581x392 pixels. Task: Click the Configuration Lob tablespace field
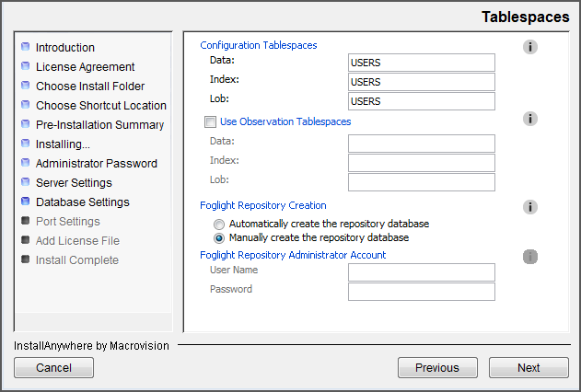422,101
